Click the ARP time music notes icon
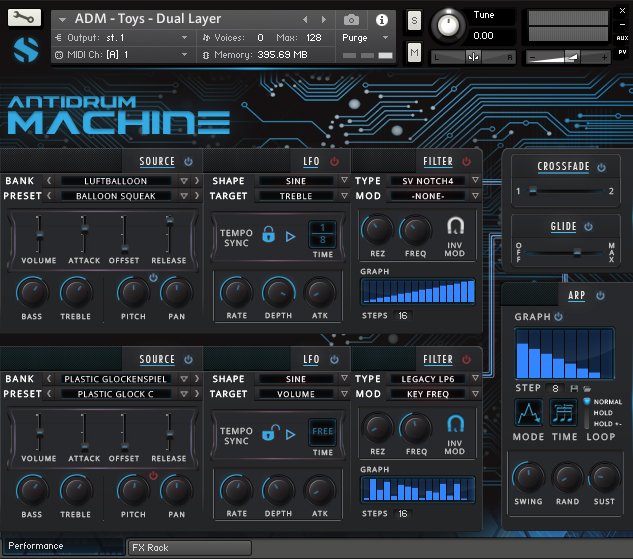 tap(564, 412)
